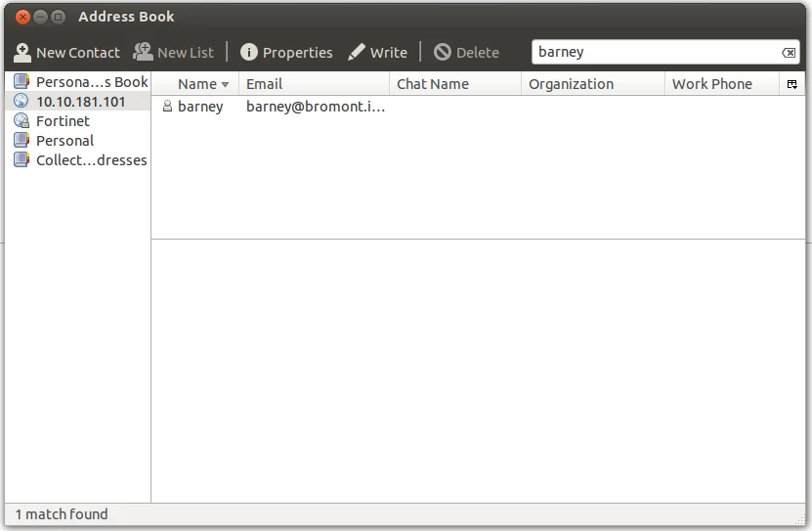Clear the barney search text

click(x=789, y=53)
